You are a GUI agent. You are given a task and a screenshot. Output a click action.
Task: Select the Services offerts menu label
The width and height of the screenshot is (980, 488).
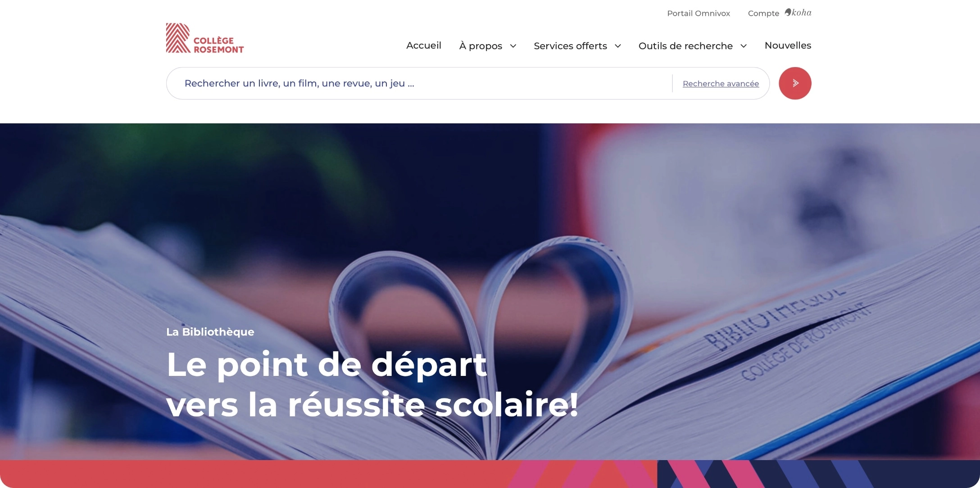point(570,46)
